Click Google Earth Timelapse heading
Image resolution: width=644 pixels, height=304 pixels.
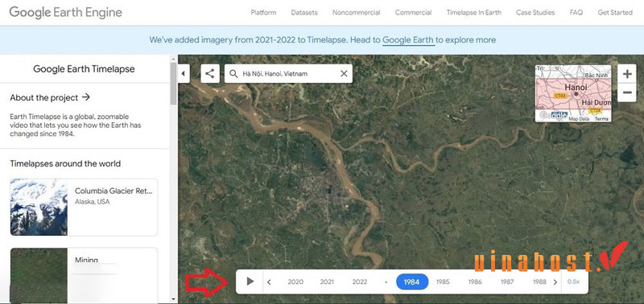[x=84, y=68]
